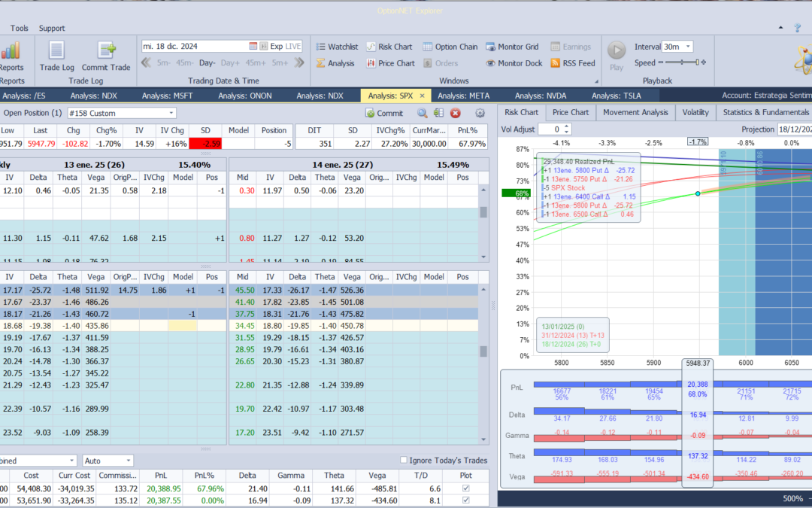Click the 5m- time step button

164,62
